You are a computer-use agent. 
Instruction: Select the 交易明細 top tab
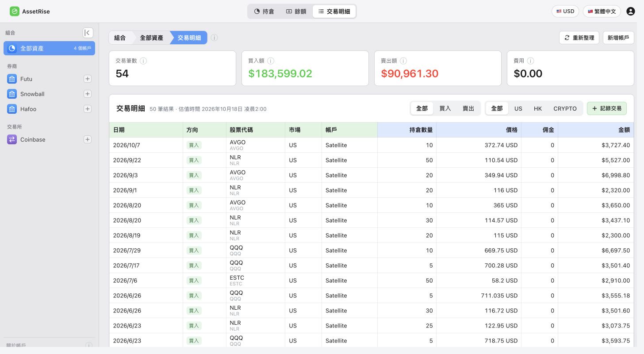coord(334,12)
